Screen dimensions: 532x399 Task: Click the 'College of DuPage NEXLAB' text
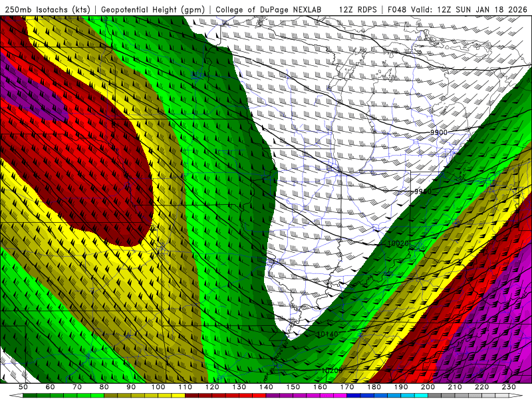click(269, 9)
